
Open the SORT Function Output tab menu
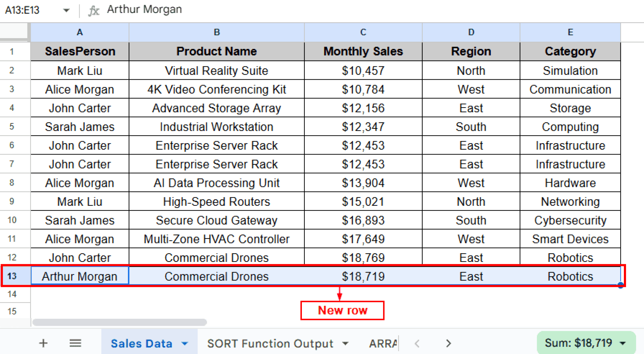tap(346, 343)
